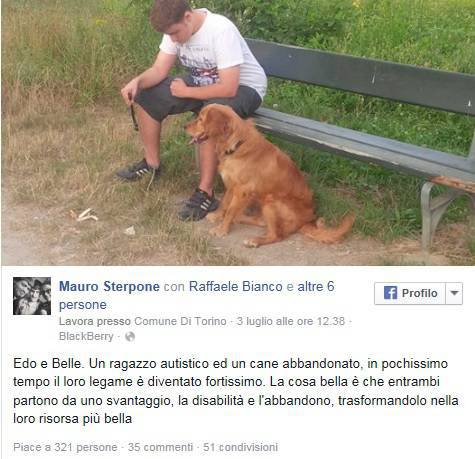Click the Profilo button
This screenshot has width=475, height=459.
coord(410,293)
